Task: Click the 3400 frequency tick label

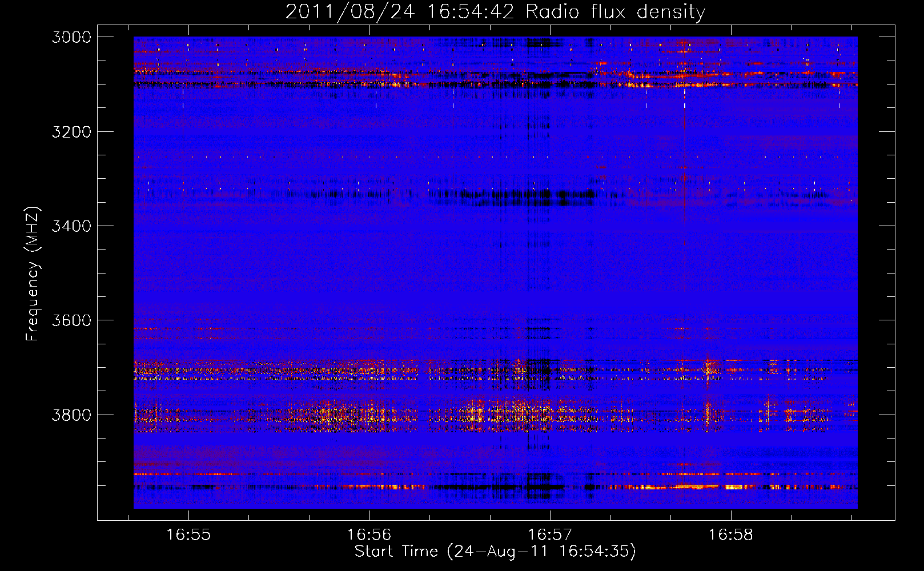Action: click(71, 226)
